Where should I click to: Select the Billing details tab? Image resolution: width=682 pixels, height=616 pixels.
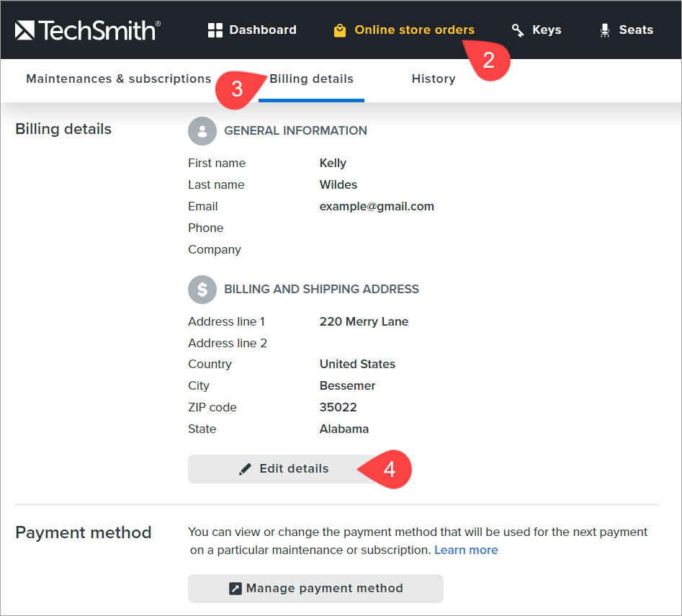pos(311,79)
